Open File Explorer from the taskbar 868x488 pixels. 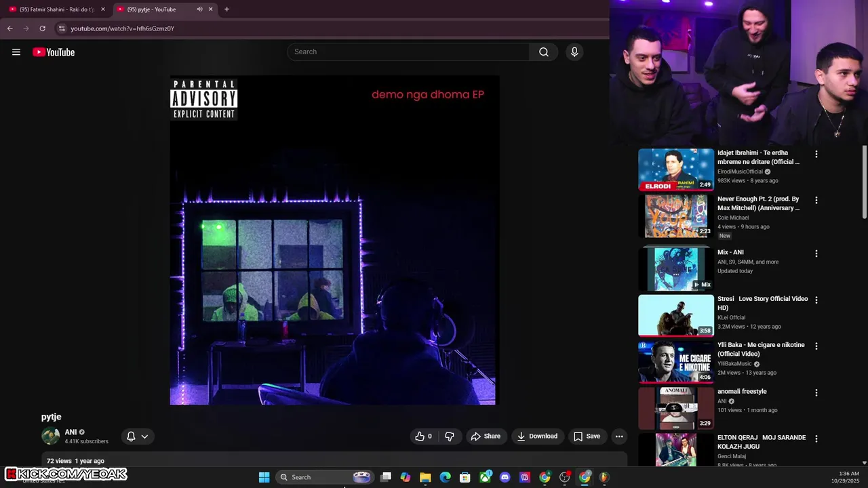425,477
